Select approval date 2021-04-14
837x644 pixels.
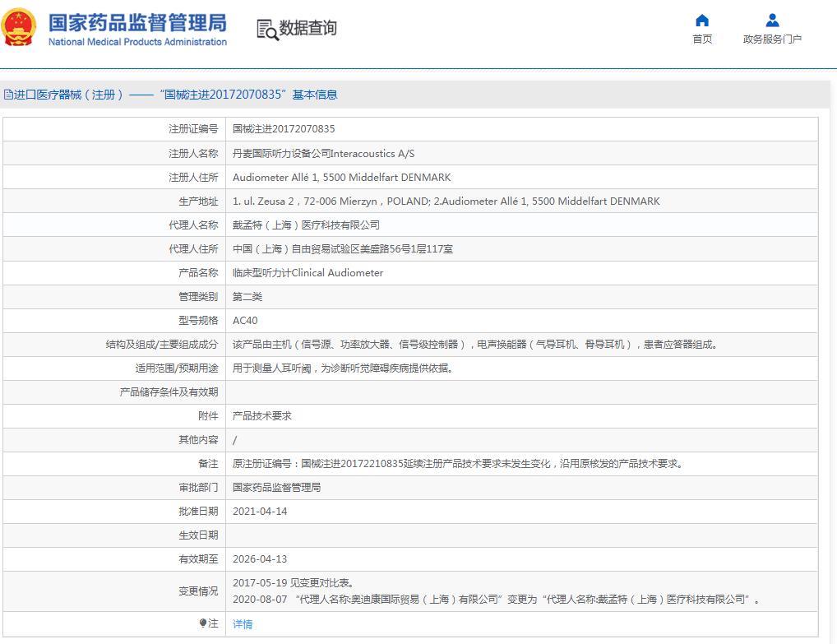tap(260, 511)
